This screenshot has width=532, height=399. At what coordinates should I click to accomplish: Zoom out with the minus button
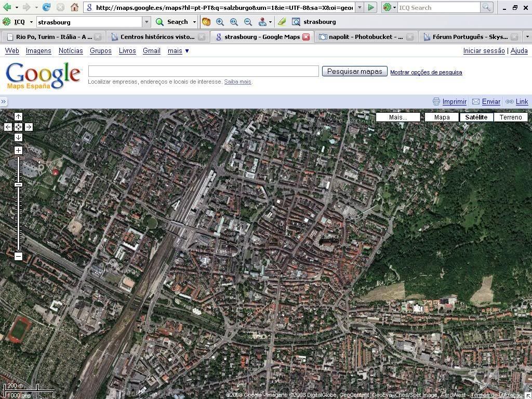click(18, 256)
